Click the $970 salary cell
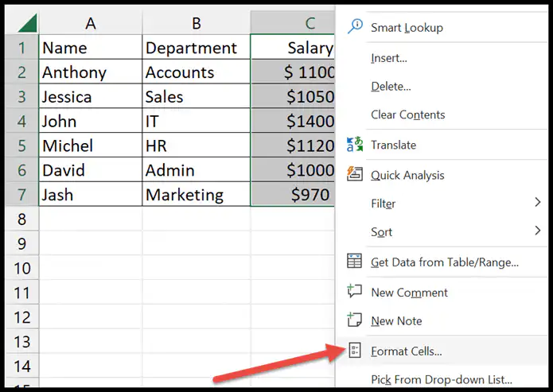 tap(293, 194)
